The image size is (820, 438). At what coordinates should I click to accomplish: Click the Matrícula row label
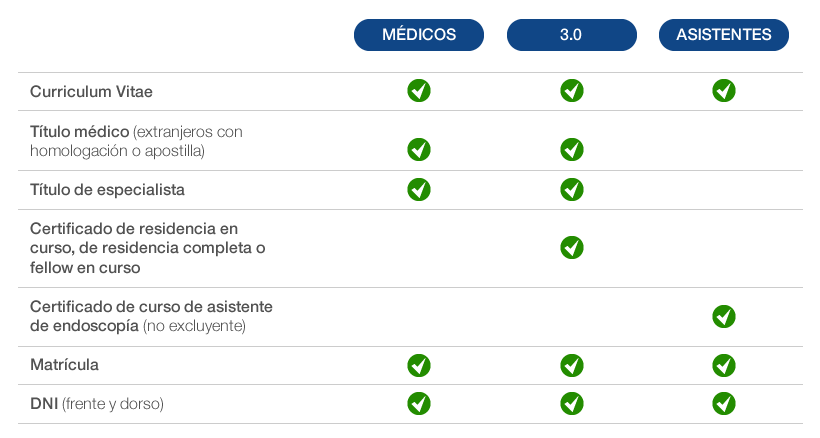coord(64,365)
